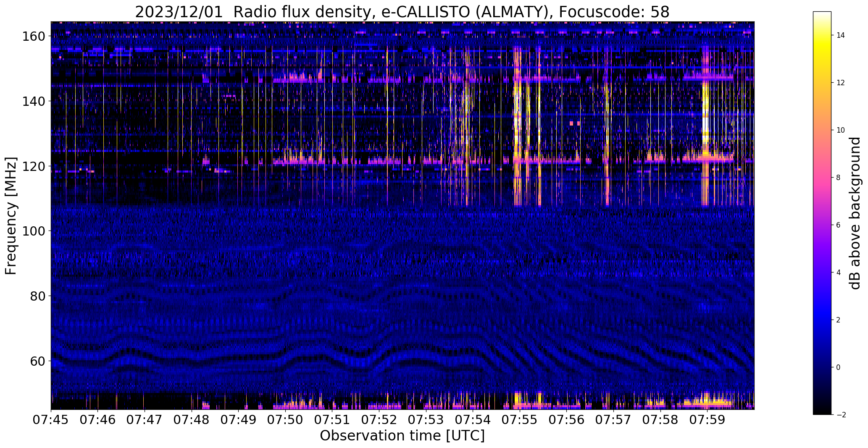Click the "6" colorbar tick label
Image resolution: width=868 pixels, height=448 pixels.
(x=838, y=225)
